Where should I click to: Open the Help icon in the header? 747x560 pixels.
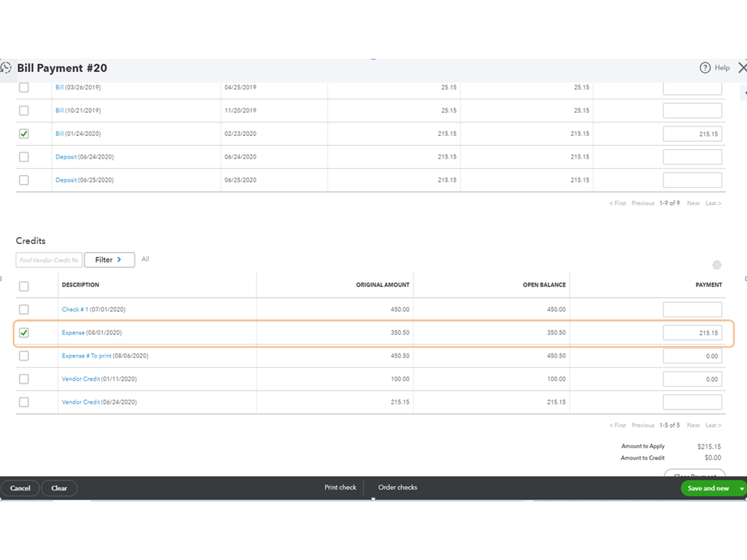704,67
